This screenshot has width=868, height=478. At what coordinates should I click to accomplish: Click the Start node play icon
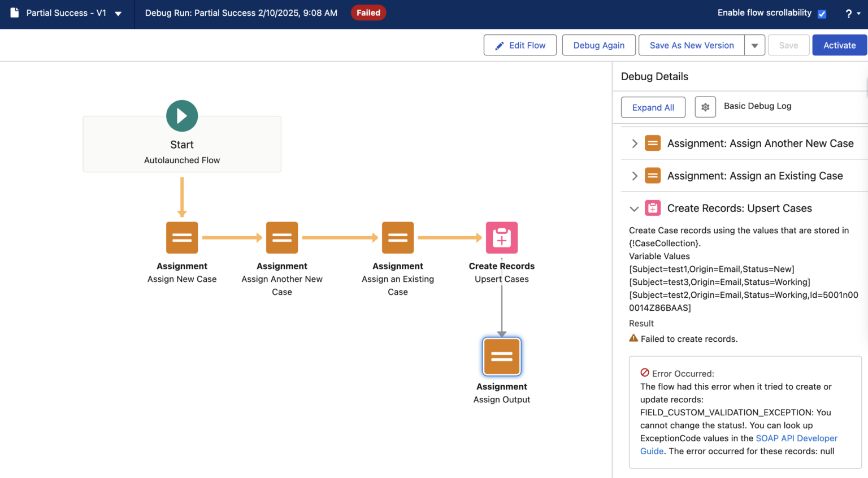[182, 115]
